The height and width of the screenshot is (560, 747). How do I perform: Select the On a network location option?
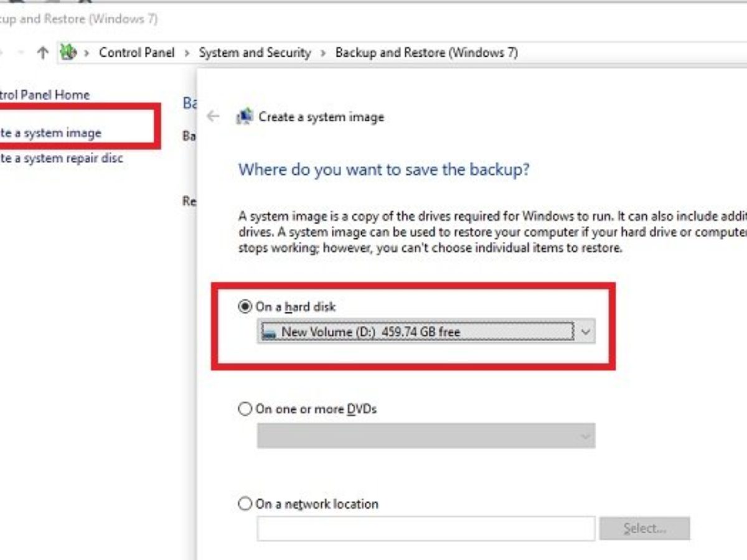tap(245, 503)
